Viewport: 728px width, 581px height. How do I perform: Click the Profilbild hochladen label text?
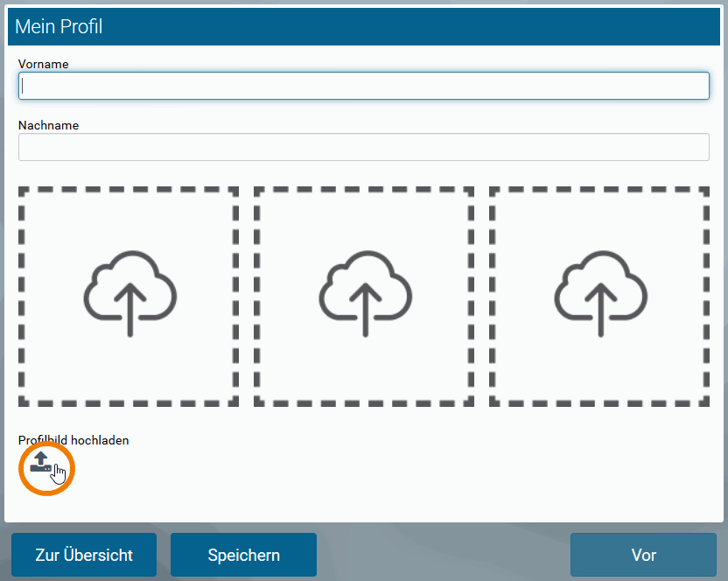tap(73, 440)
